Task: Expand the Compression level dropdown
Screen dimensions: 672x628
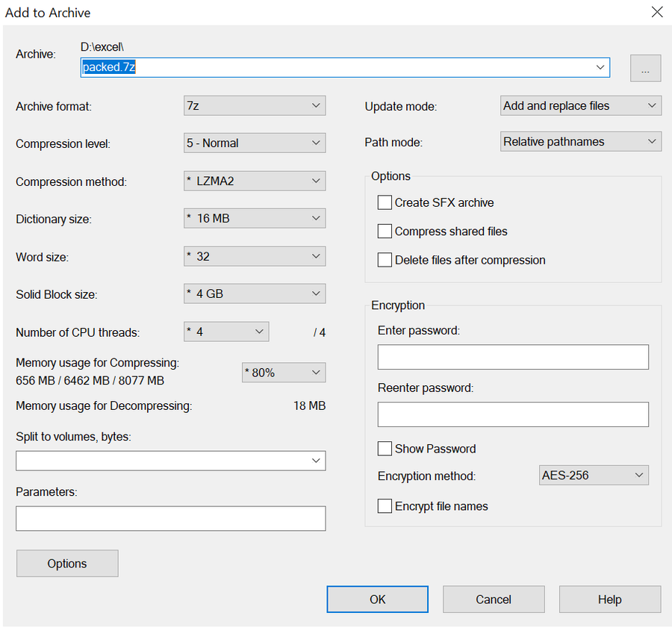Action: point(255,143)
